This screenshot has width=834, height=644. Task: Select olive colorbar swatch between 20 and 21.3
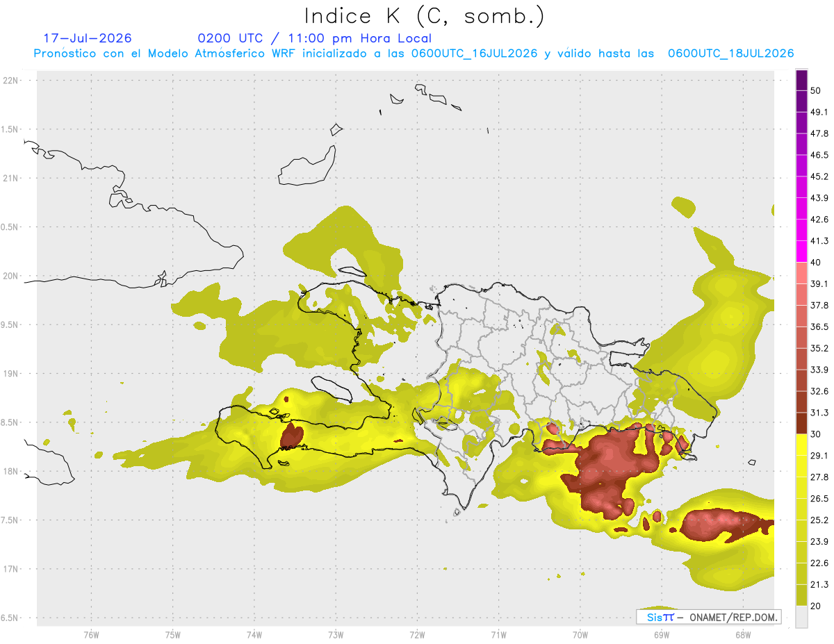pyautogui.click(x=801, y=595)
